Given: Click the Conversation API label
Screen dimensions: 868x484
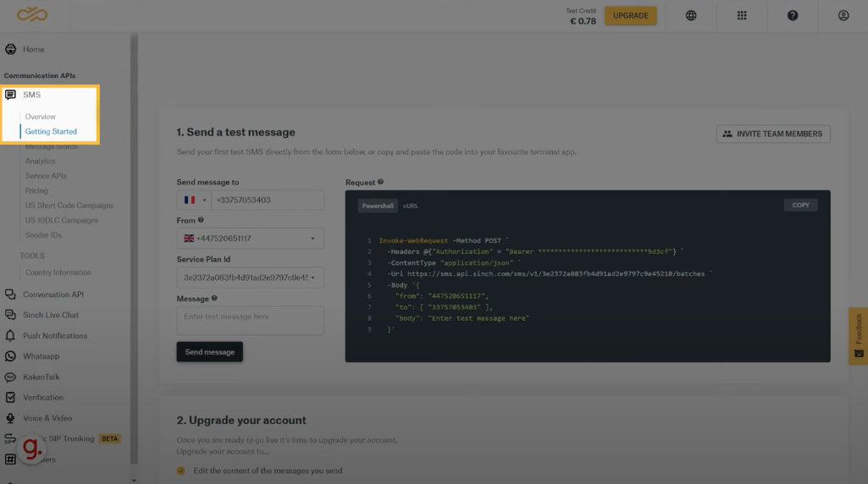Looking at the screenshot, I should coord(53,294).
